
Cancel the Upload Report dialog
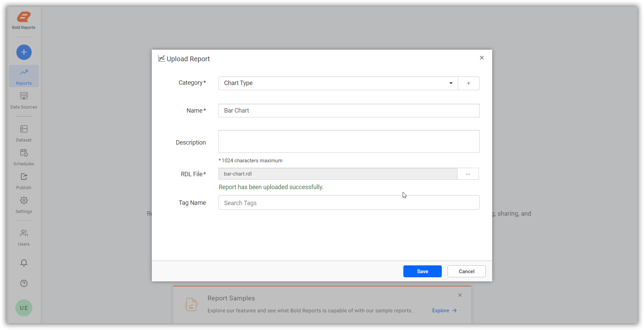(466, 271)
